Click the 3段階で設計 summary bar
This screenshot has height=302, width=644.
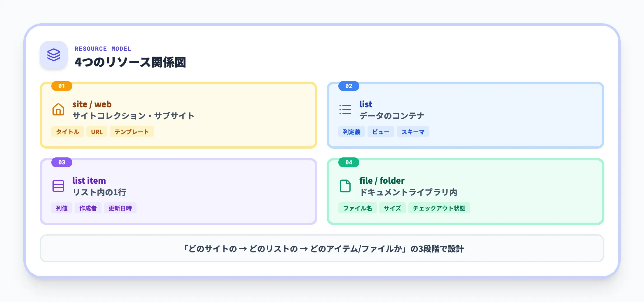[322, 248]
